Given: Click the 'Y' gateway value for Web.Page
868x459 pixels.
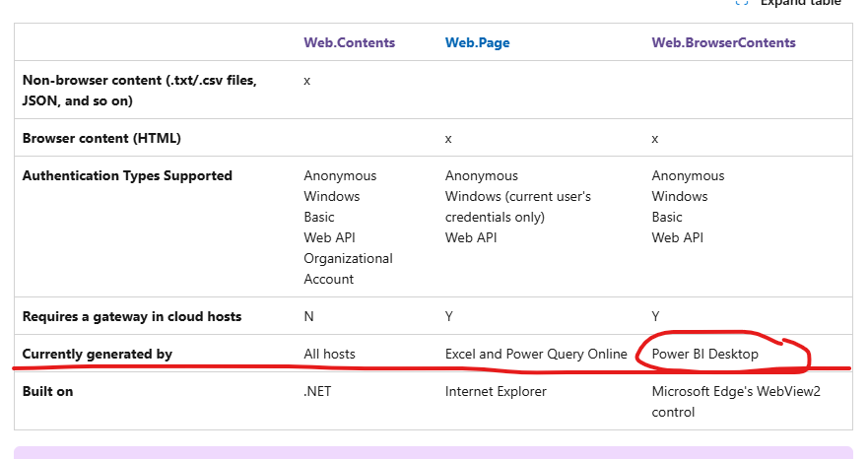Looking at the screenshot, I should 449,317.
